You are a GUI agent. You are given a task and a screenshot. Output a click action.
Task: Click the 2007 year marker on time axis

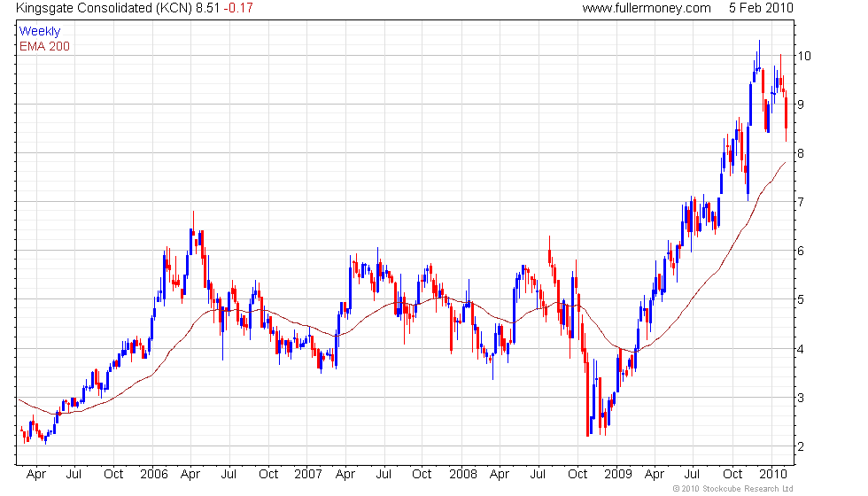click(x=308, y=475)
